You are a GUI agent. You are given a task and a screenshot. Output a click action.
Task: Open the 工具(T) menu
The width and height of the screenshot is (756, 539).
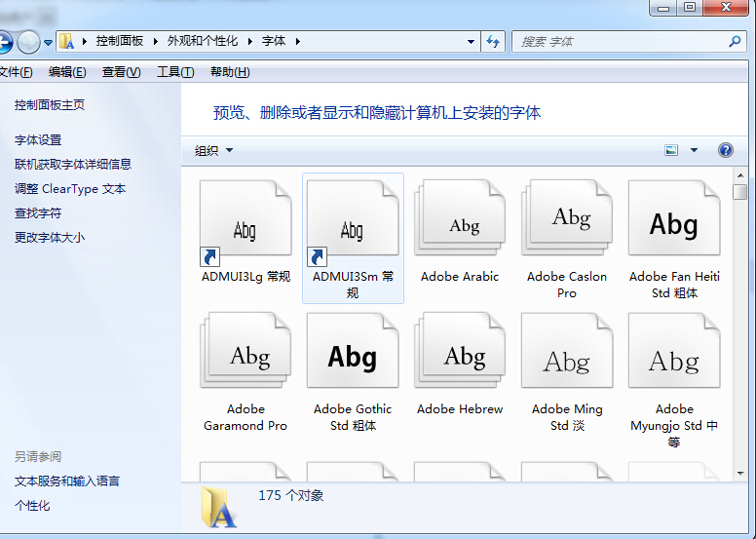[x=175, y=72]
